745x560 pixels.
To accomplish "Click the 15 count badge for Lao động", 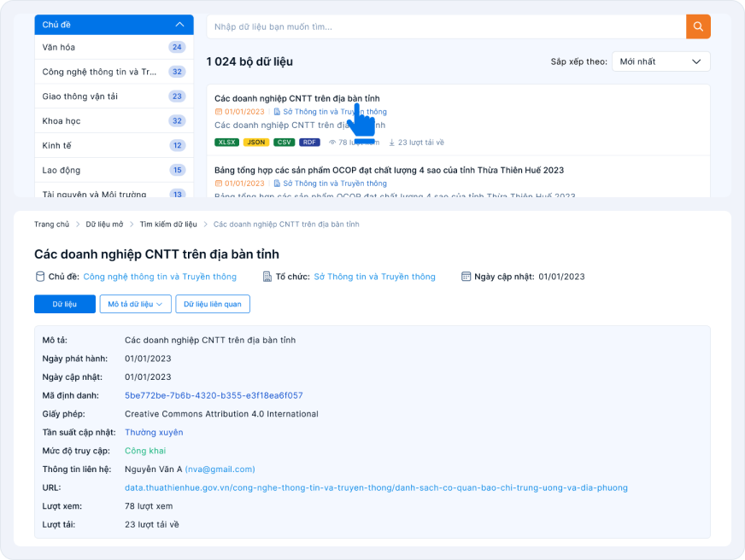I will [177, 170].
